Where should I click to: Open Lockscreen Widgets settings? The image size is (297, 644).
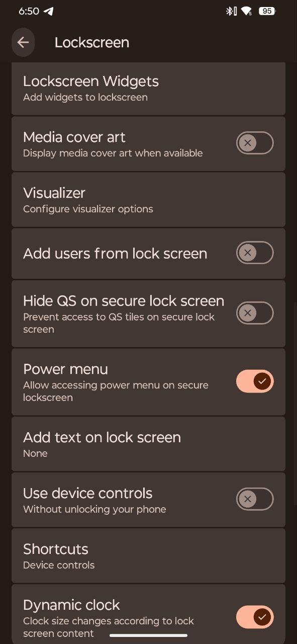(x=148, y=89)
